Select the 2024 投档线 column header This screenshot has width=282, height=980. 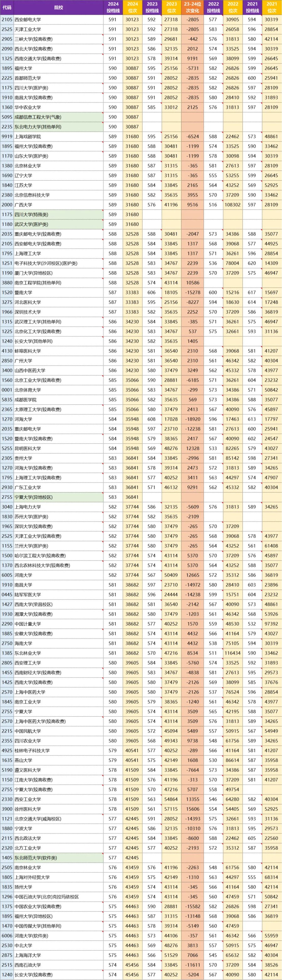coord(113,8)
